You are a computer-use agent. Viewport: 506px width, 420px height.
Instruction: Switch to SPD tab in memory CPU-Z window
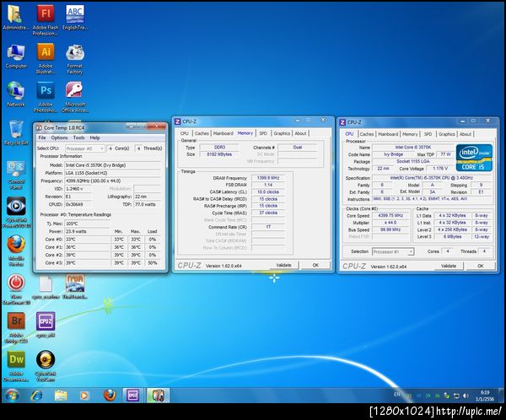point(263,133)
